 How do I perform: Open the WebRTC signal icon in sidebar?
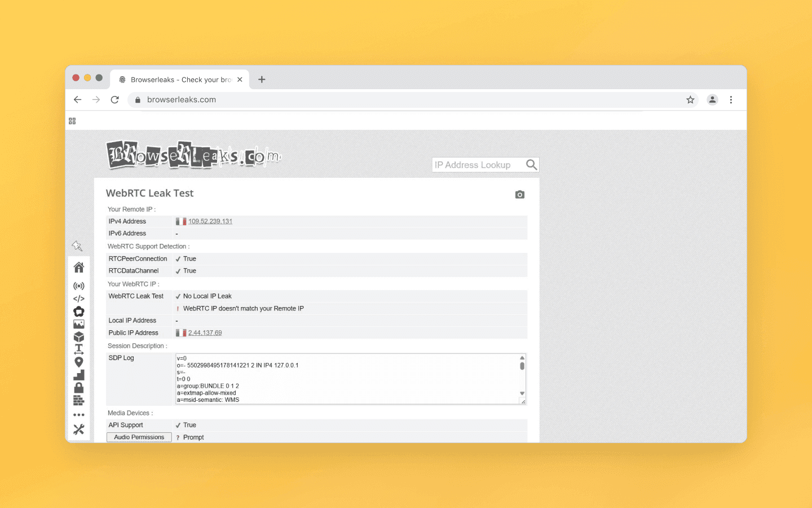(79, 286)
